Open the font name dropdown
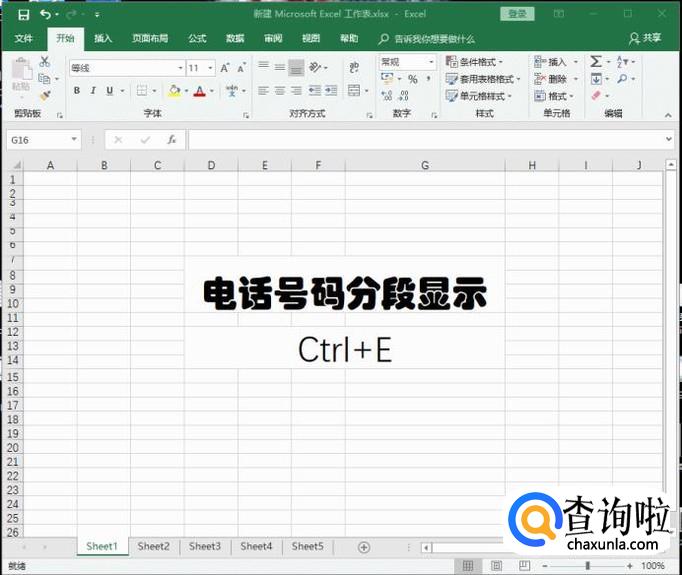The width and height of the screenshot is (682, 575). coord(180,68)
